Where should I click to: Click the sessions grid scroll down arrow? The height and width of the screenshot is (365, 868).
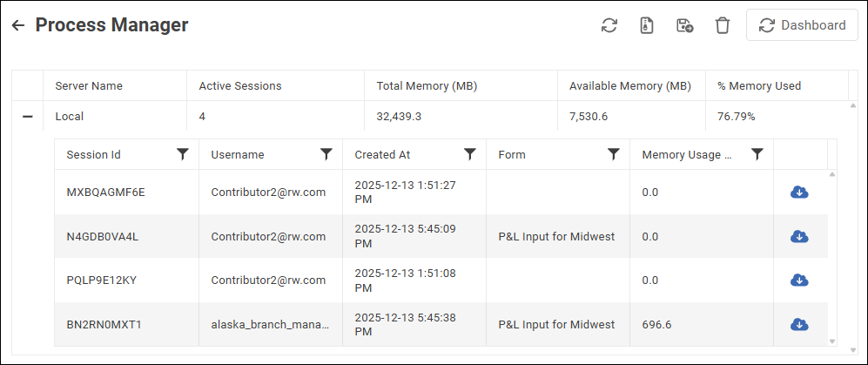(x=831, y=341)
